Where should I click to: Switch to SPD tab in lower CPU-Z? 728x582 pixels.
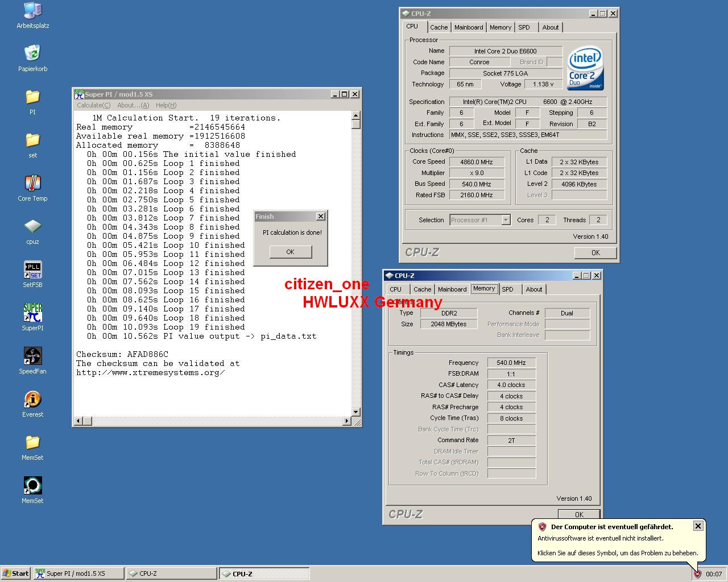[x=508, y=289]
